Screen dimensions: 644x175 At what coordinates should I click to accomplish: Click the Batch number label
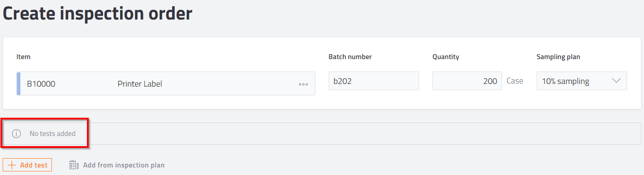[350, 57]
